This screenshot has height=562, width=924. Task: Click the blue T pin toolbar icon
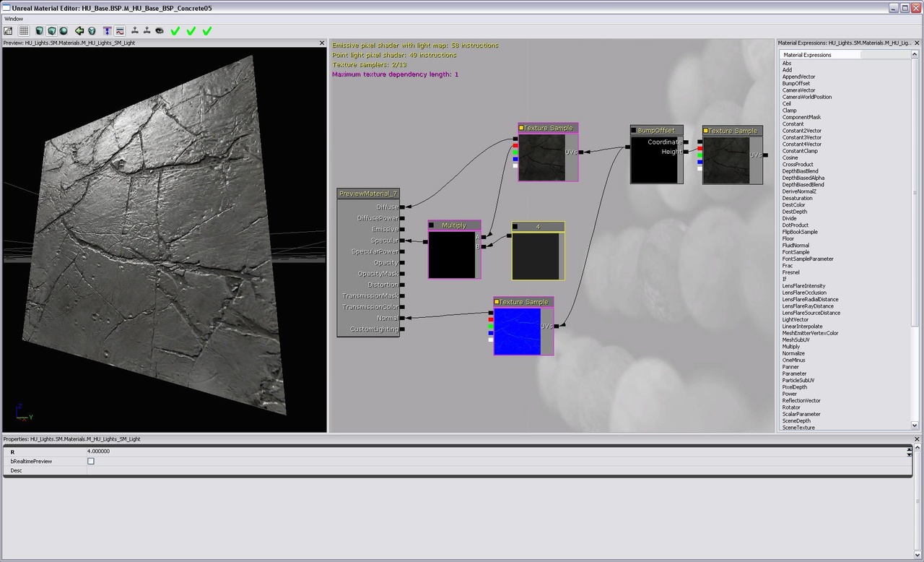pos(105,30)
